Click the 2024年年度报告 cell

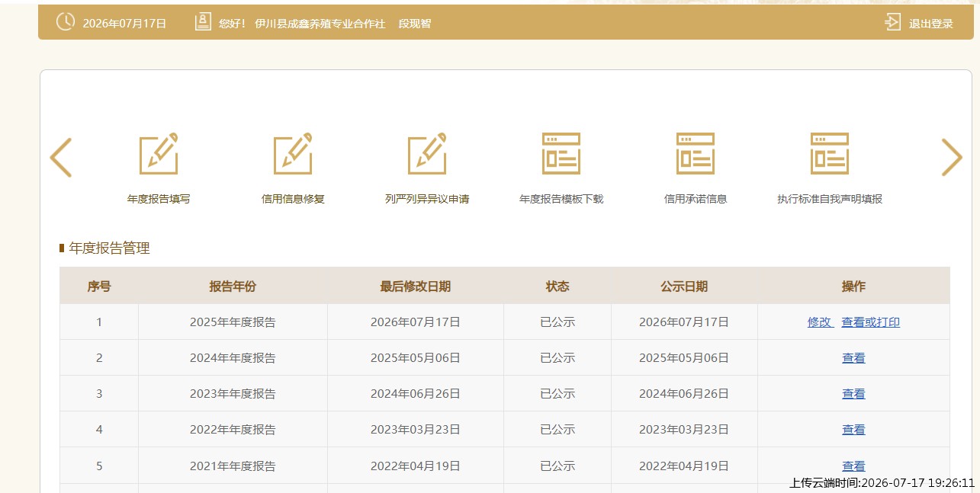tap(233, 358)
